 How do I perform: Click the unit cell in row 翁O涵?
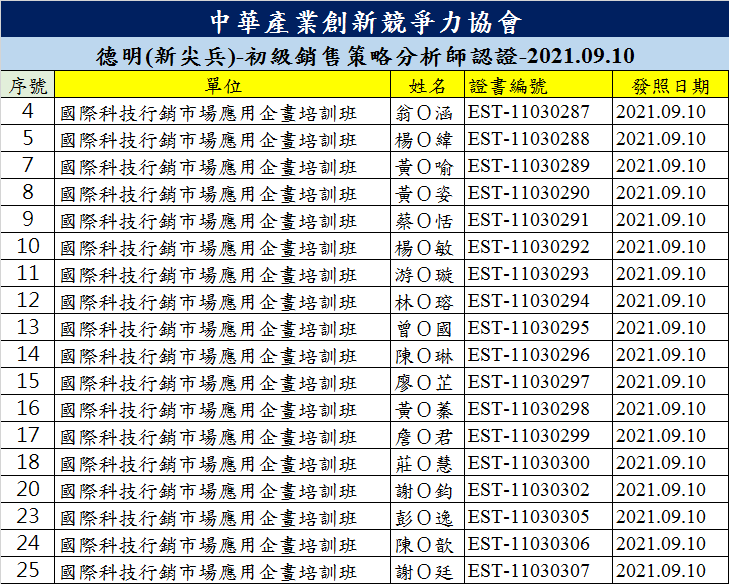[x=223, y=111]
